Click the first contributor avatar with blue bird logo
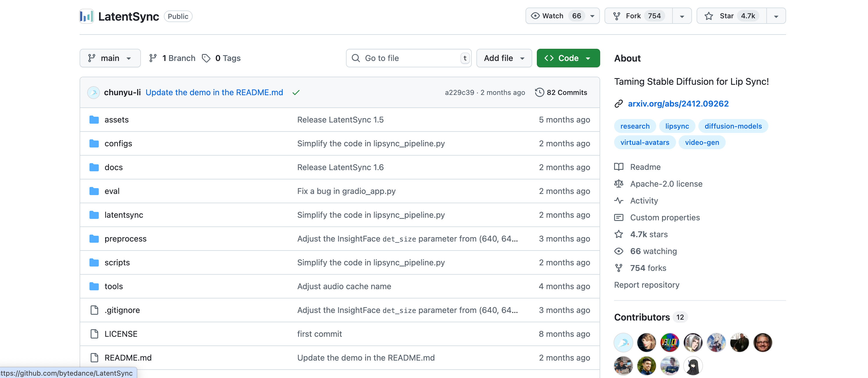 tap(623, 343)
